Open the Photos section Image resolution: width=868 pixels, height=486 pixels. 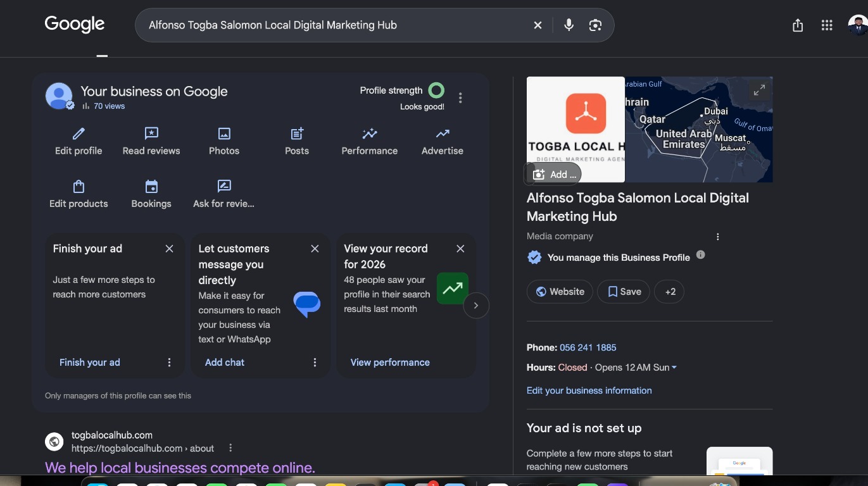(x=224, y=142)
